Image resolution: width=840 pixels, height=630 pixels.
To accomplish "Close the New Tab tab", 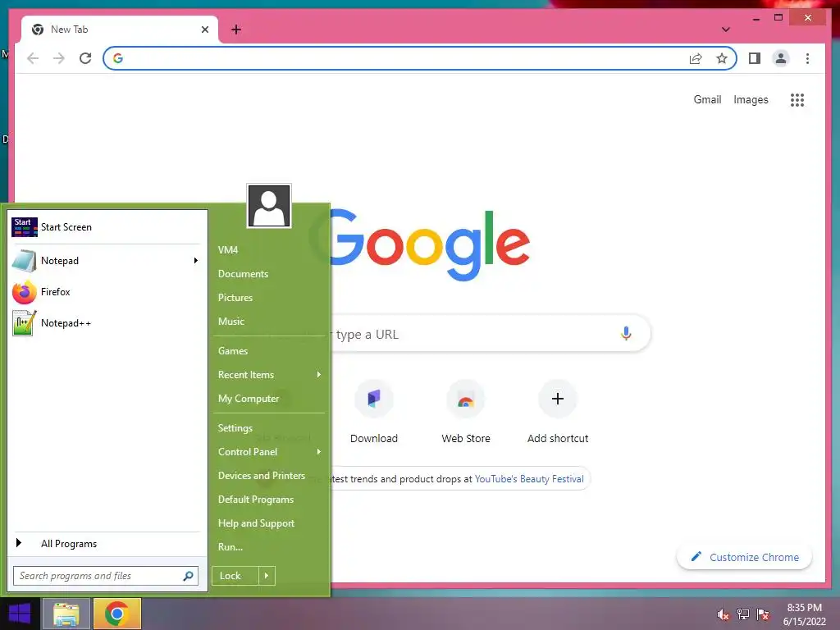I will point(204,30).
